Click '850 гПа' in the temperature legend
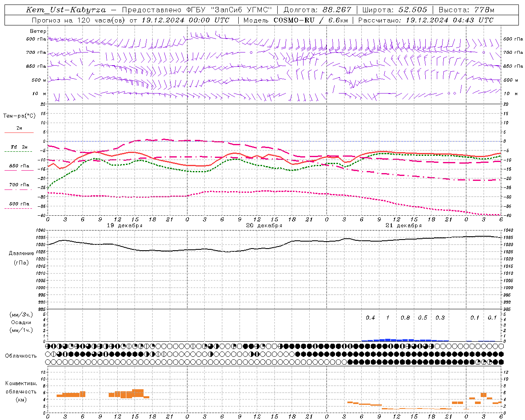The image size is (525, 420). pyautogui.click(x=19, y=166)
